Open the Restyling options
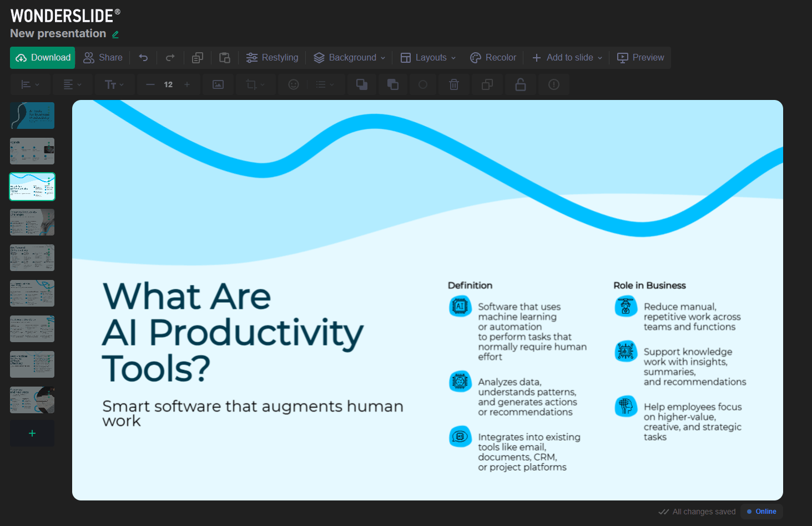The height and width of the screenshot is (526, 812). [272, 58]
